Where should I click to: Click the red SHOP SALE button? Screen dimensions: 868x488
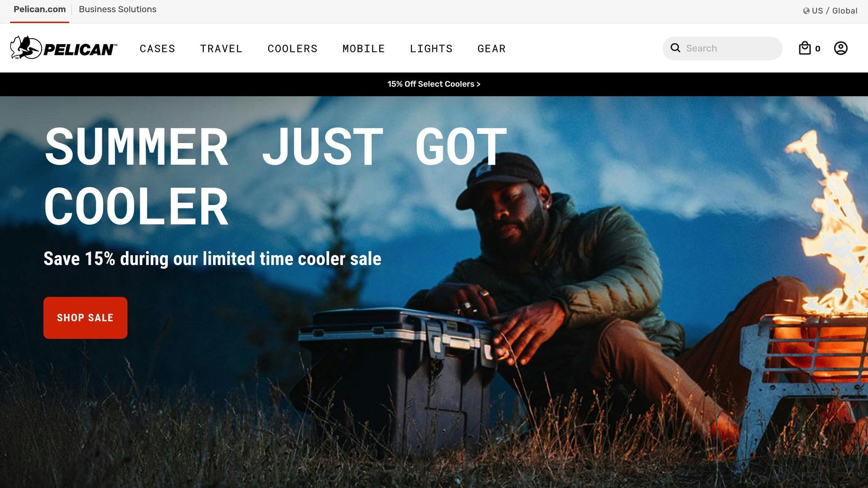(85, 318)
